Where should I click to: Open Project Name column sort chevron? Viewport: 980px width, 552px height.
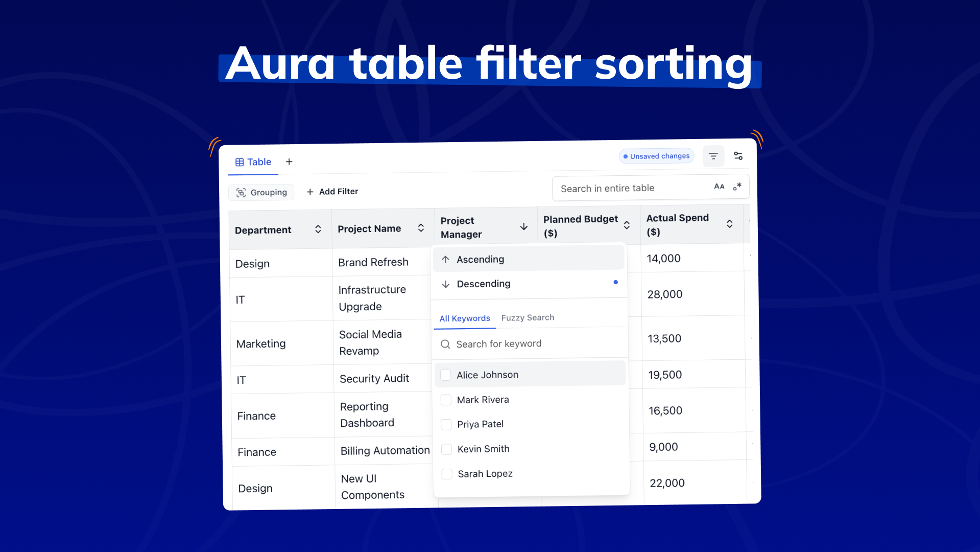click(421, 228)
